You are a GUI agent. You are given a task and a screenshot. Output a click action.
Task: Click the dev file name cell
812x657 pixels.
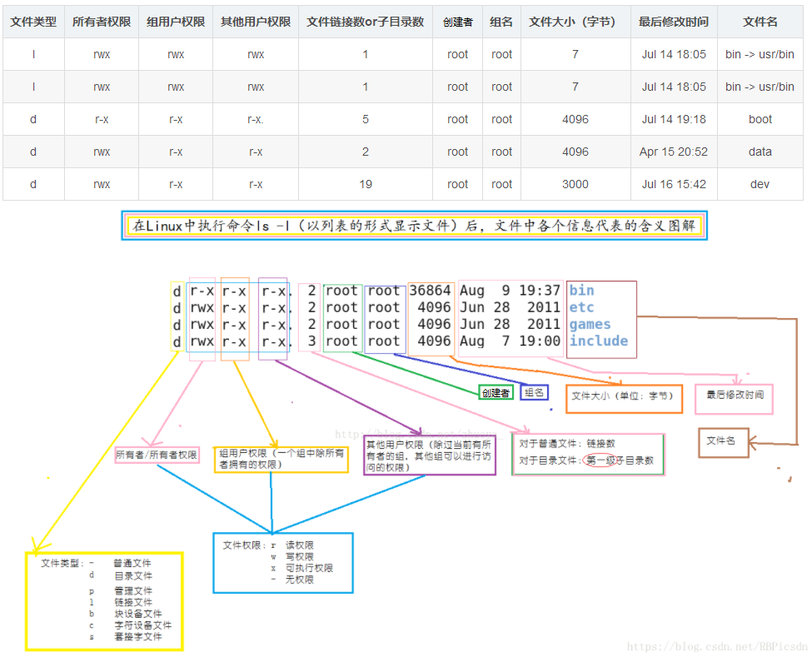(760, 184)
